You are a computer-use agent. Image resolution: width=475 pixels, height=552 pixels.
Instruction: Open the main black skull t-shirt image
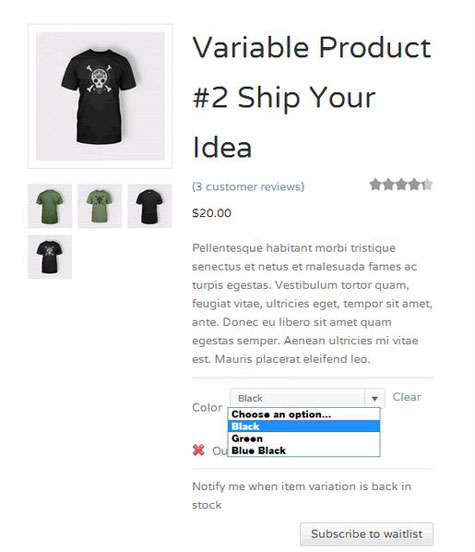(100, 96)
